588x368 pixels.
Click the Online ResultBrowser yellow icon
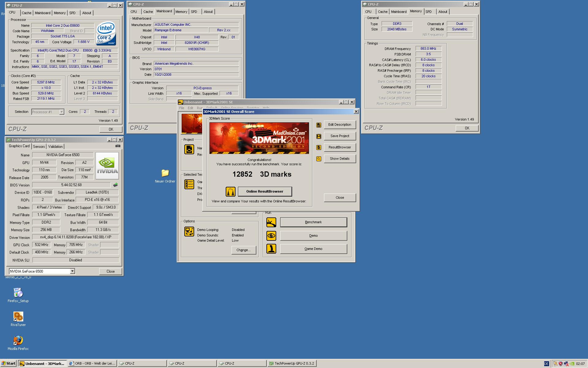pos(231,192)
